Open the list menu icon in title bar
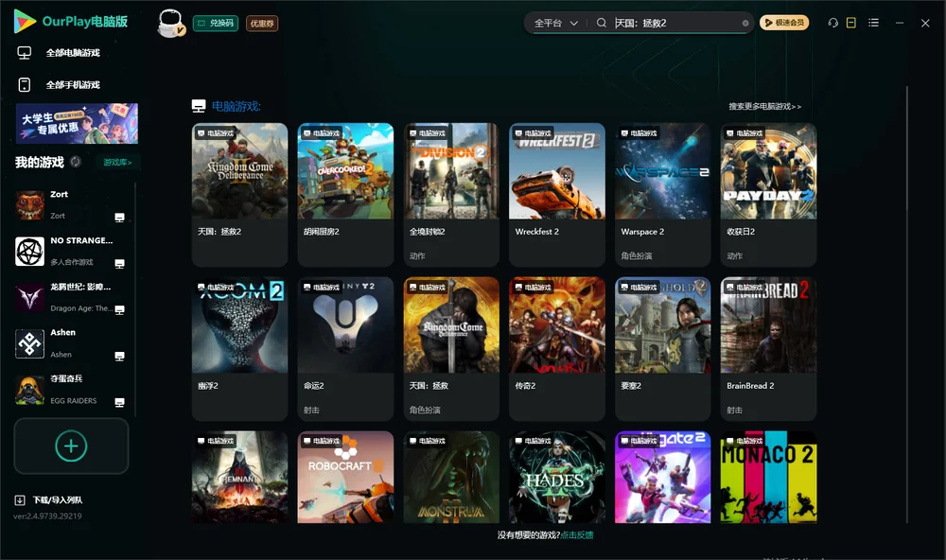 click(x=873, y=23)
